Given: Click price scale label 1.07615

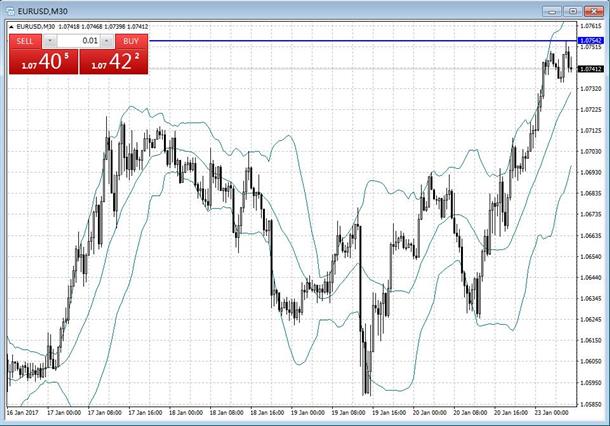Looking at the screenshot, I should click(x=591, y=26).
